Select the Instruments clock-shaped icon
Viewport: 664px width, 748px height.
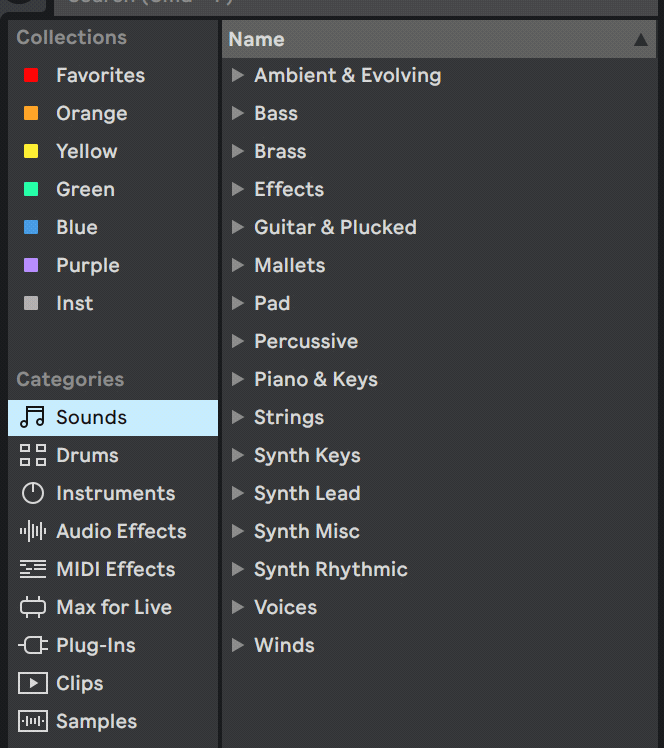point(32,493)
